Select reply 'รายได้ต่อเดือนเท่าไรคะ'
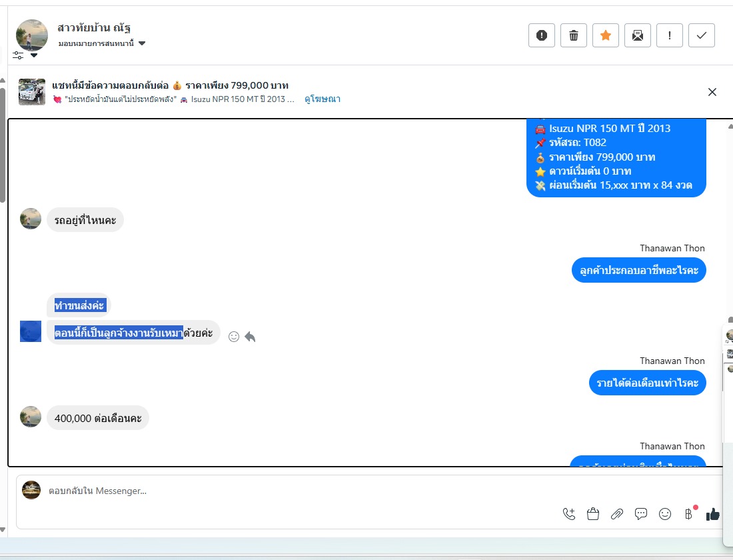The image size is (733, 560). pyautogui.click(x=648, y=383)
